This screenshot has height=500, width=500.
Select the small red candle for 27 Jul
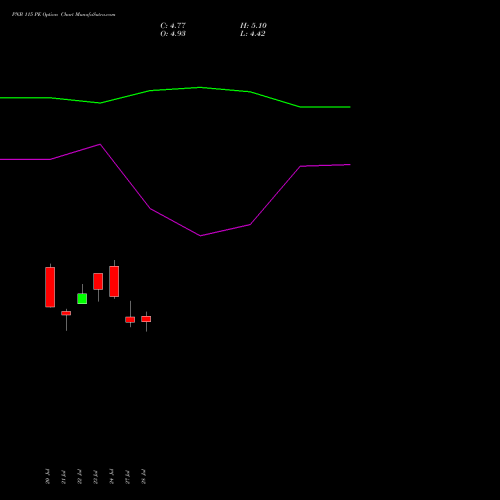coord(130,319)
